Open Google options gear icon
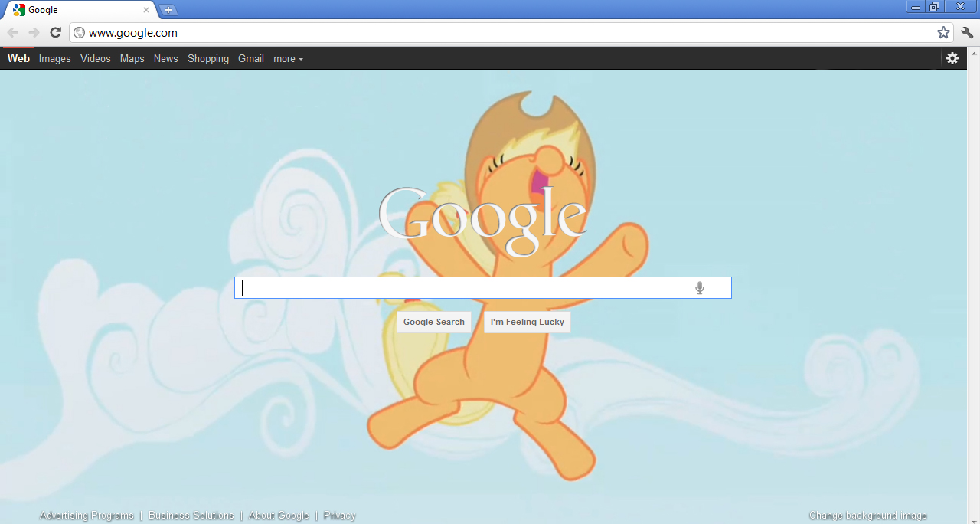980x524 pixels. [x=952, y=58]
